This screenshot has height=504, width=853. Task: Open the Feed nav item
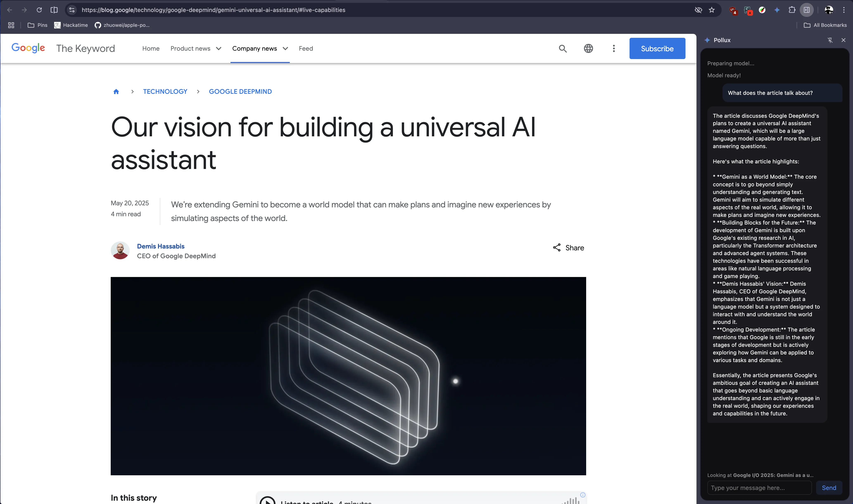coord(306,49)
